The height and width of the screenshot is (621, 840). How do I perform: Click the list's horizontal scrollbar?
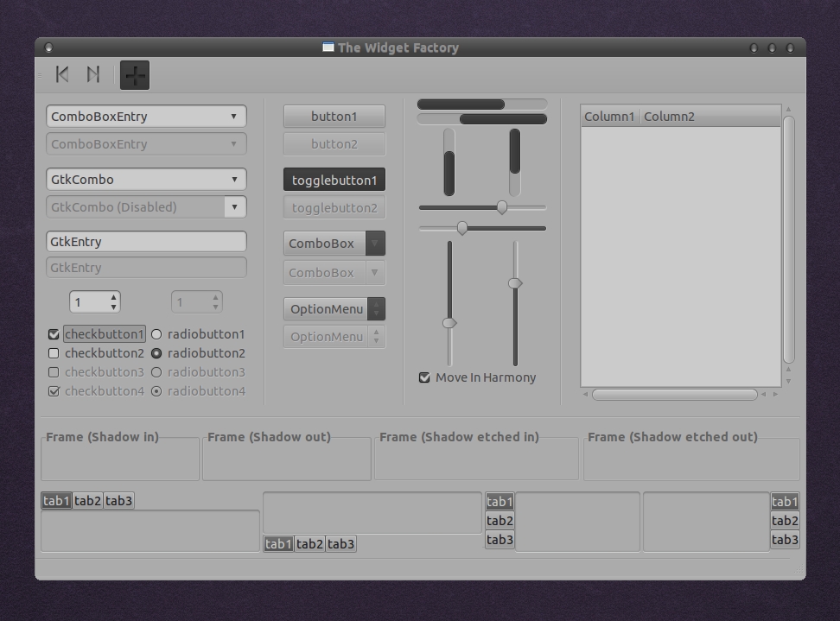tap(674, 395)
